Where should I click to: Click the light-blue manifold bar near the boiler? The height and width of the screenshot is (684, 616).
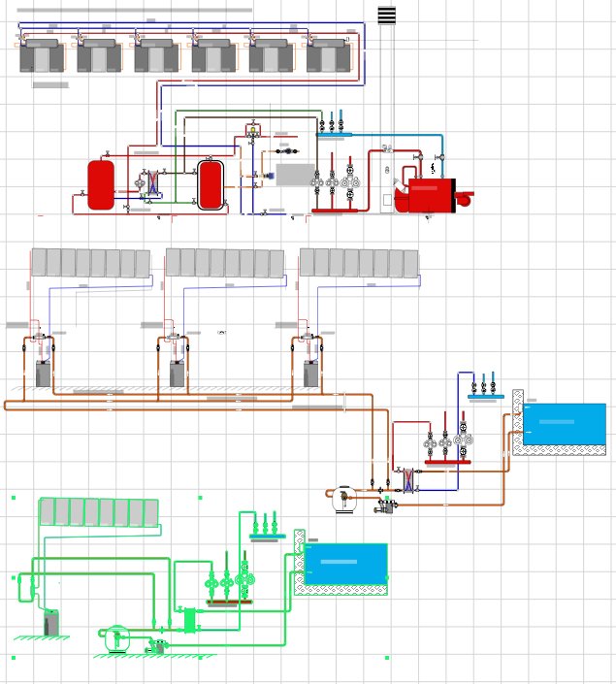335,135
